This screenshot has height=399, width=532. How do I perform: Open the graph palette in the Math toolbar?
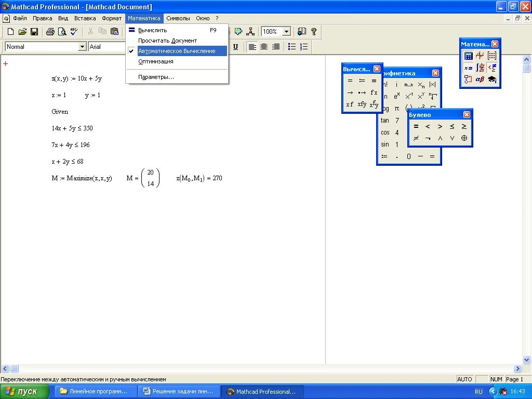coord(480,56)
